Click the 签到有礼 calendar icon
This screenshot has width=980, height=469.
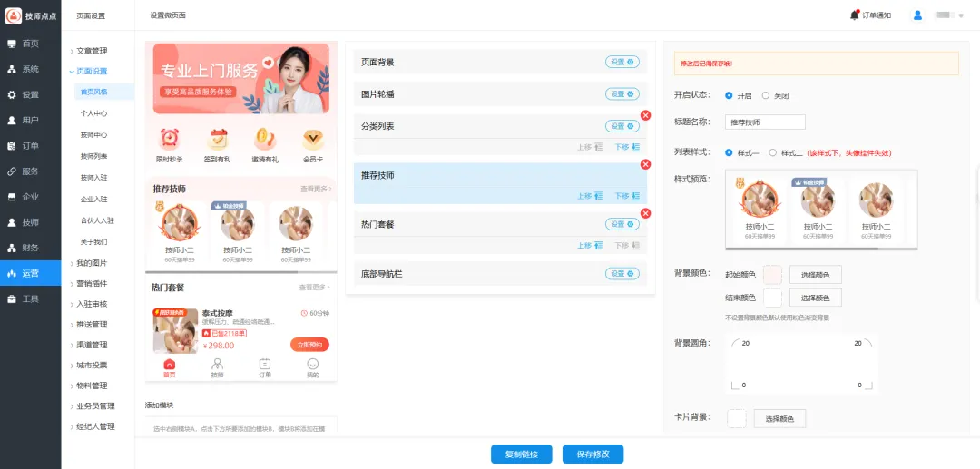point(218,139)
